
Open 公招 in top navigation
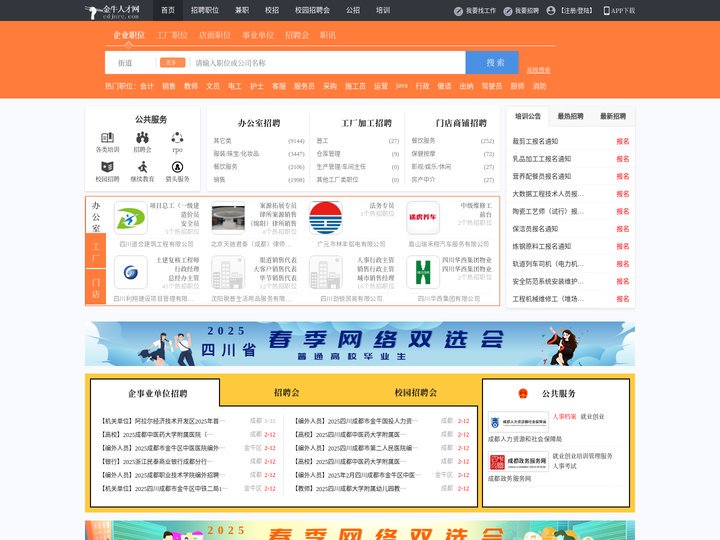pyautogui.click(x=353, y=10)
